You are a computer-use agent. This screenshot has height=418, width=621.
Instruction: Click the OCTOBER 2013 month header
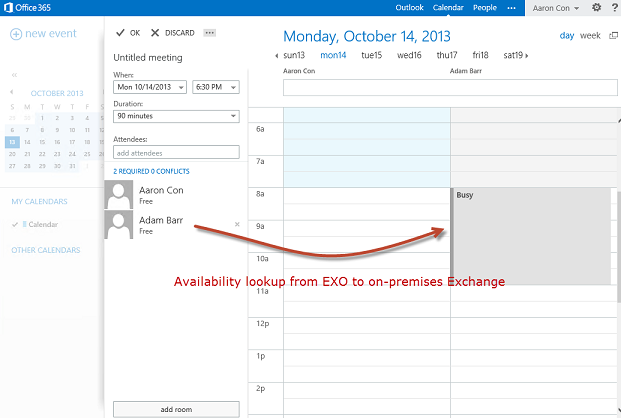(57, 93)
